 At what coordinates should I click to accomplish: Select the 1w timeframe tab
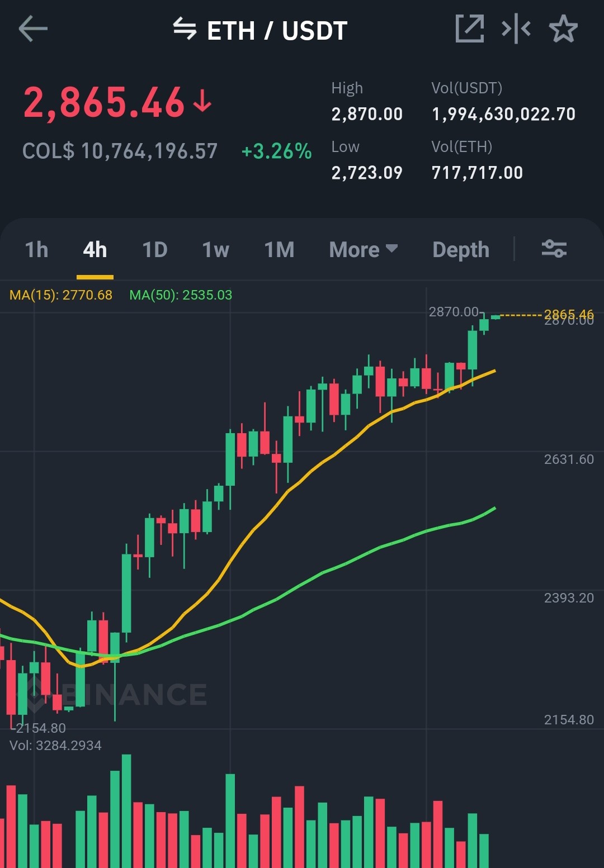(x=216, y=250)
